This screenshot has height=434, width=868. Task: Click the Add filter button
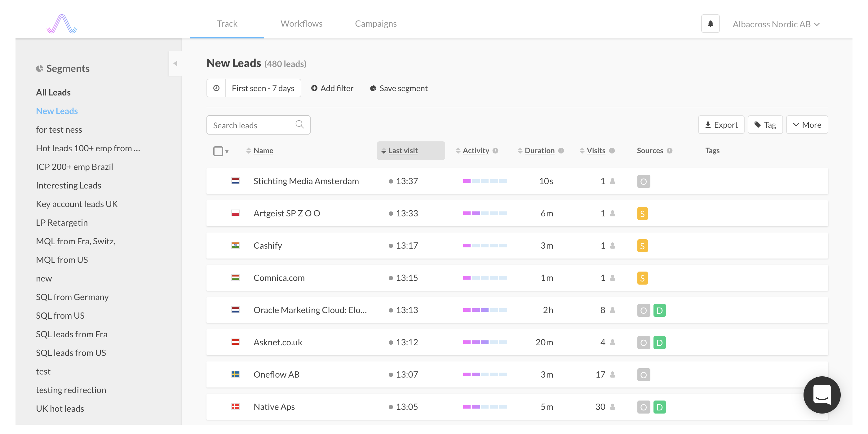point(332,88)
